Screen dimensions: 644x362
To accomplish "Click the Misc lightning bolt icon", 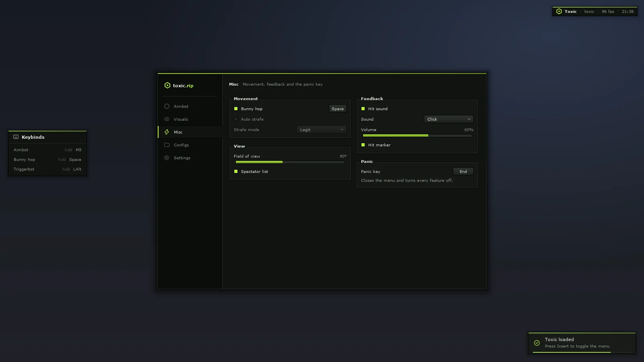I will pyautogui.click(x=167, y=132).
